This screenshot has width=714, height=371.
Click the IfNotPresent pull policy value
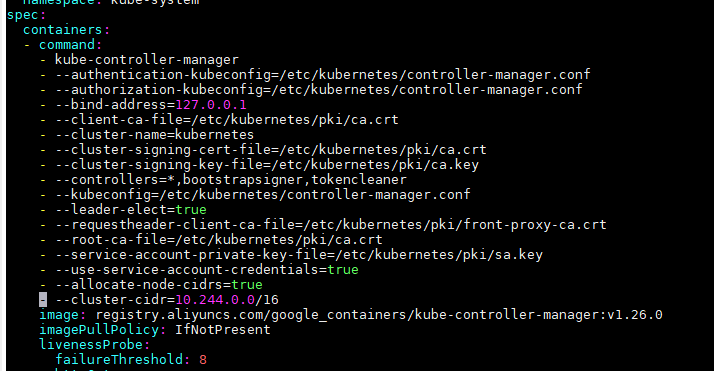click(223, 330)
